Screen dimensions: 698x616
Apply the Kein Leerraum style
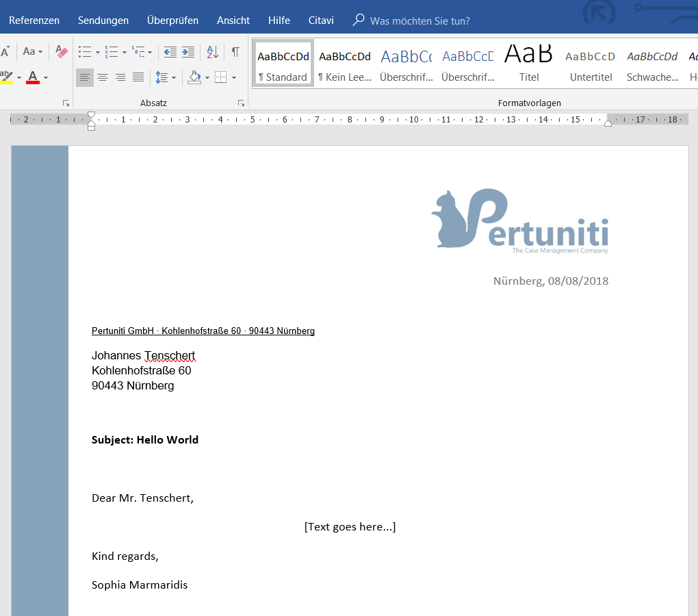click(345, 63)
